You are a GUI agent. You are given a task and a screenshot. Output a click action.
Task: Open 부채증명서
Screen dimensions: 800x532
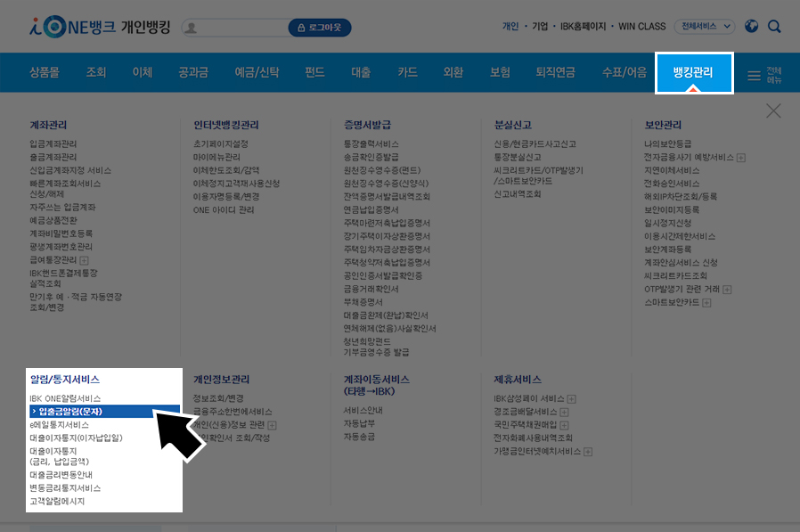[x=363, y=302]
